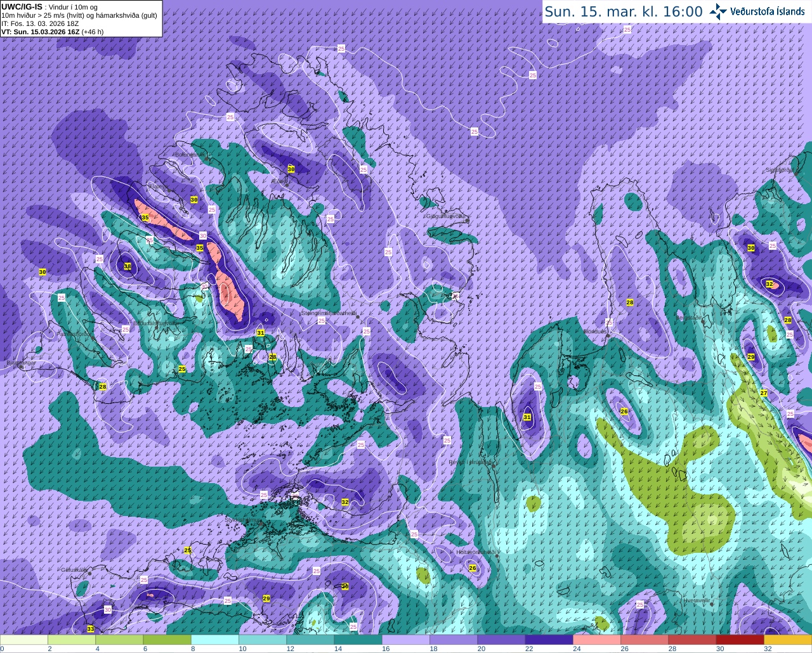
Task: Click the Gjögurflugvöllur station label
Action: [x=446, y=216]
